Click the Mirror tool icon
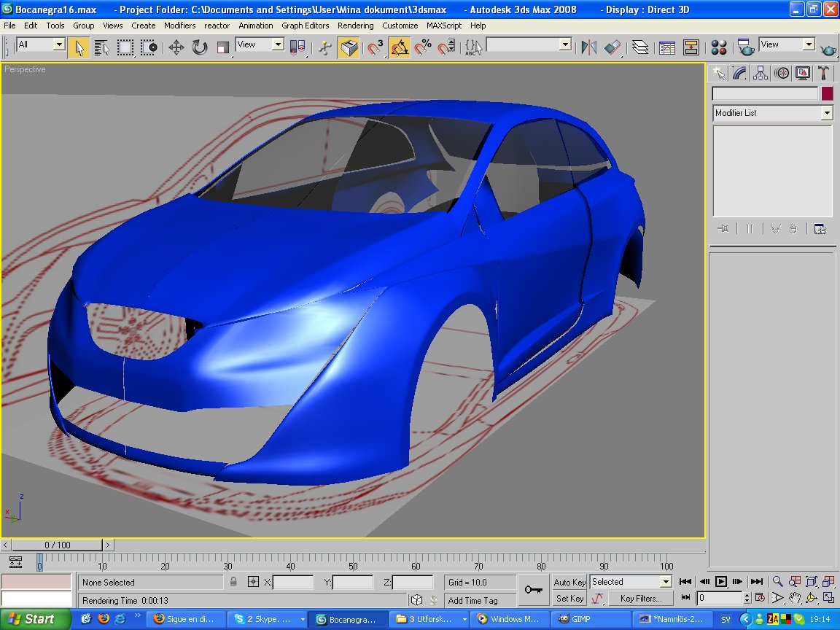The width and height of the screenshot is (840, 630). [x=588, y=48]
